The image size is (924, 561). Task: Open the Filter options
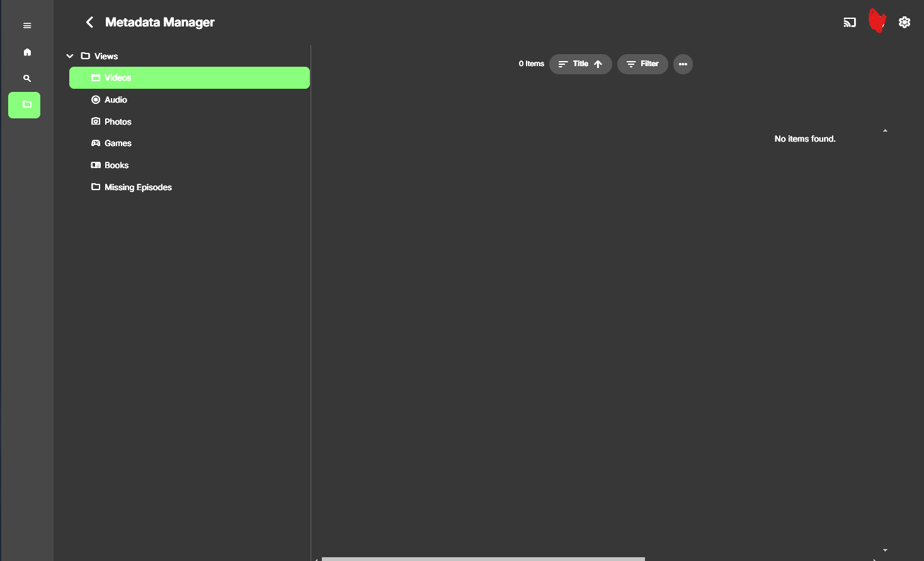point(642,64)
